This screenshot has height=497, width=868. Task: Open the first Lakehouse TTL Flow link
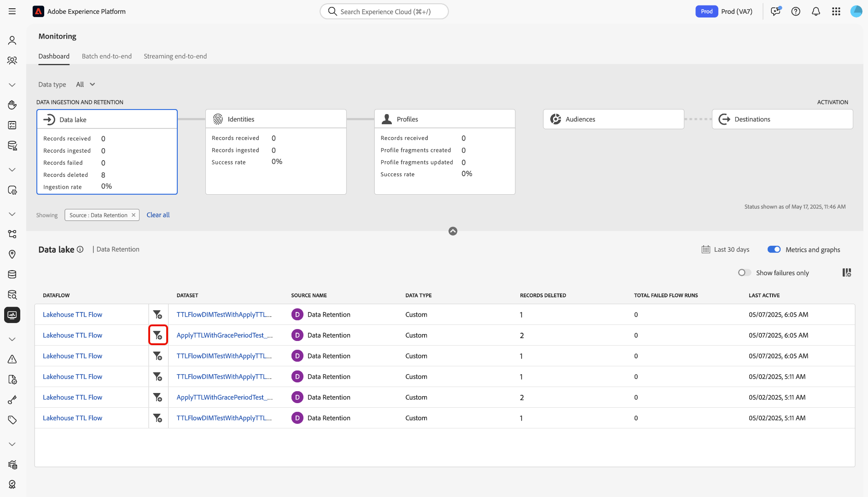tap(72, 314)
